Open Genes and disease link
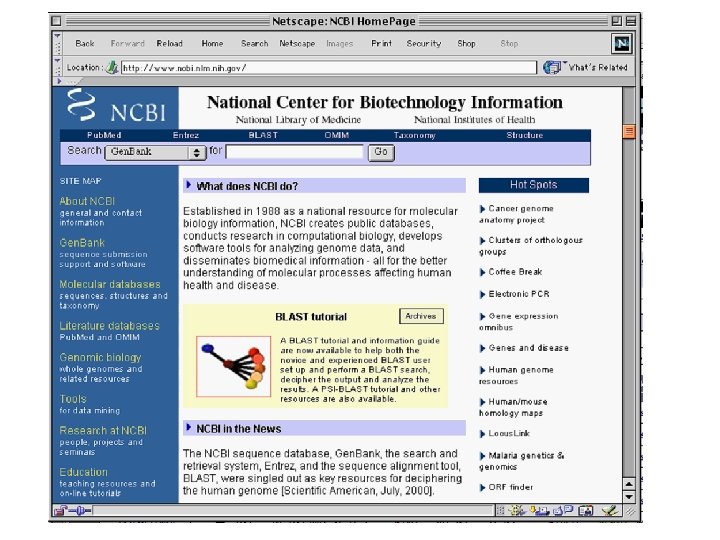This screenshot has height=540, width=720. [529, 348]
